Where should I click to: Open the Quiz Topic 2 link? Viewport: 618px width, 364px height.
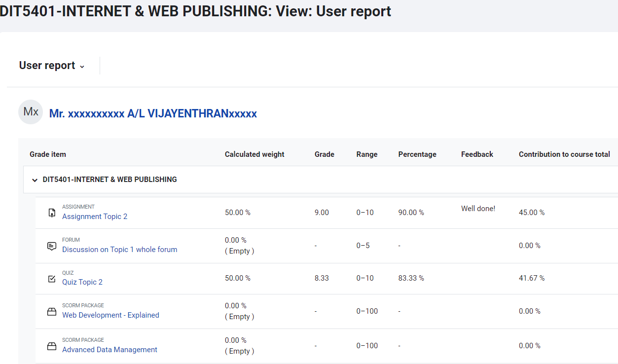[x=82, y=282]
